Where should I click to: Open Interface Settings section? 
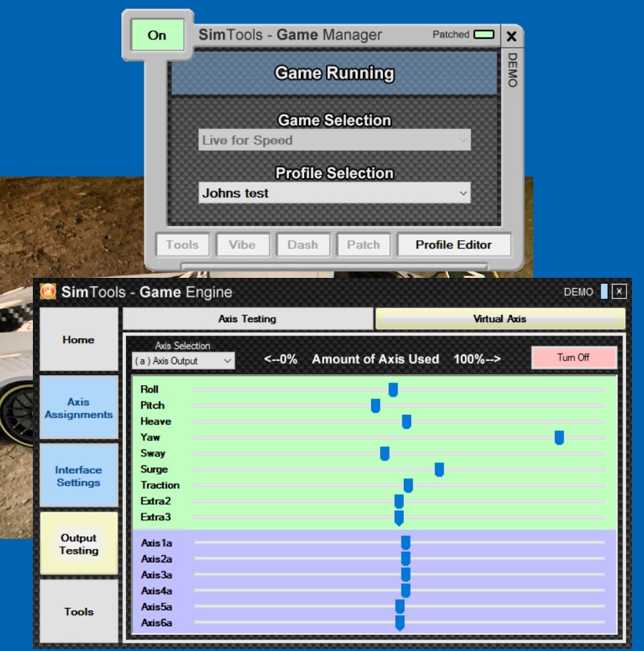click(79, 476)
